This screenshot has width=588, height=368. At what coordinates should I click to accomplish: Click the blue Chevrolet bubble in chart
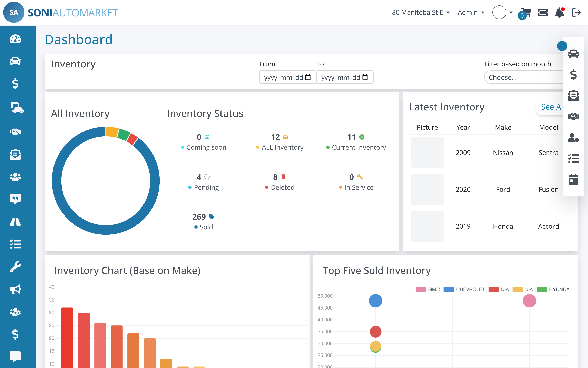(x=375, y=301)
